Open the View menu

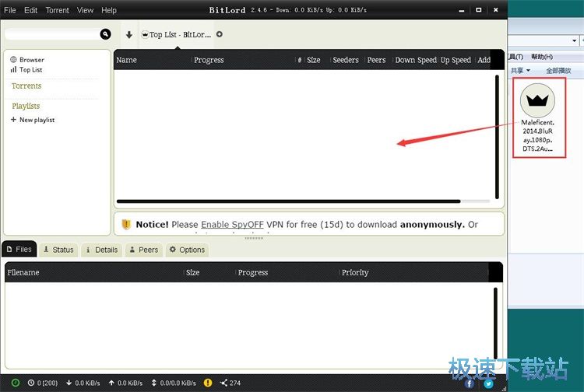[86, 10]
